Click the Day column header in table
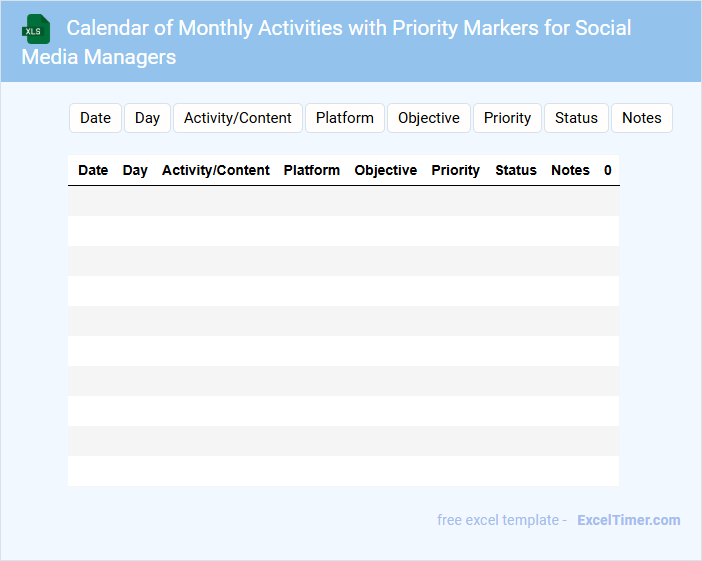Screen dimensions: 702x561 click(135, 170)
